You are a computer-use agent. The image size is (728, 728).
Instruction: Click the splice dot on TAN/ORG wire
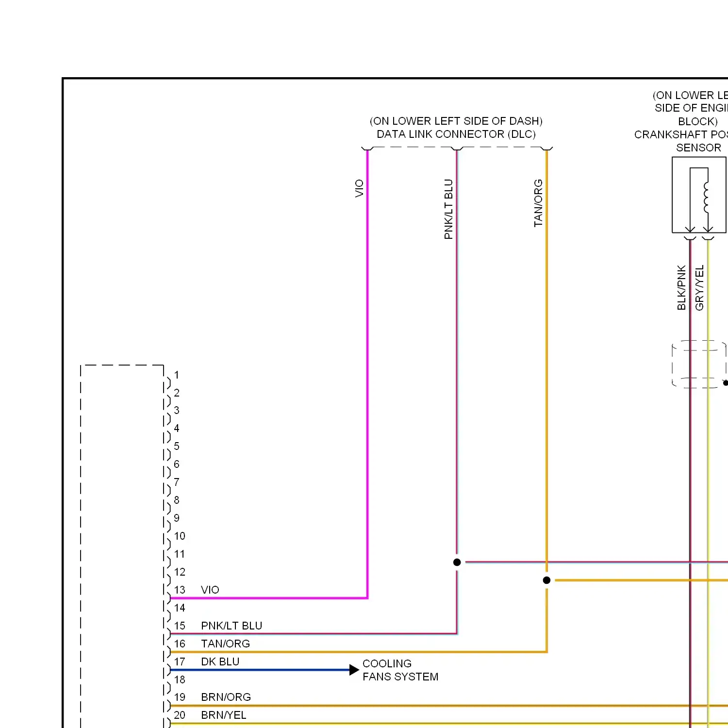click(546, 580)
